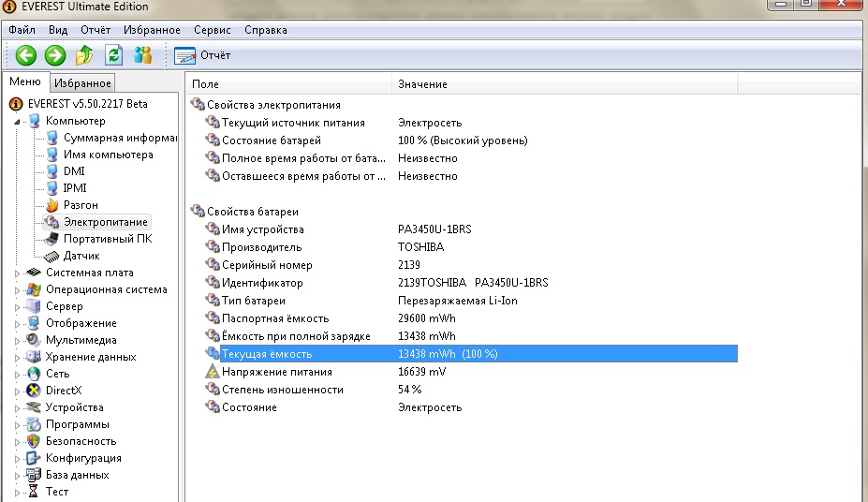Open the Файл menu

[22, 30]
